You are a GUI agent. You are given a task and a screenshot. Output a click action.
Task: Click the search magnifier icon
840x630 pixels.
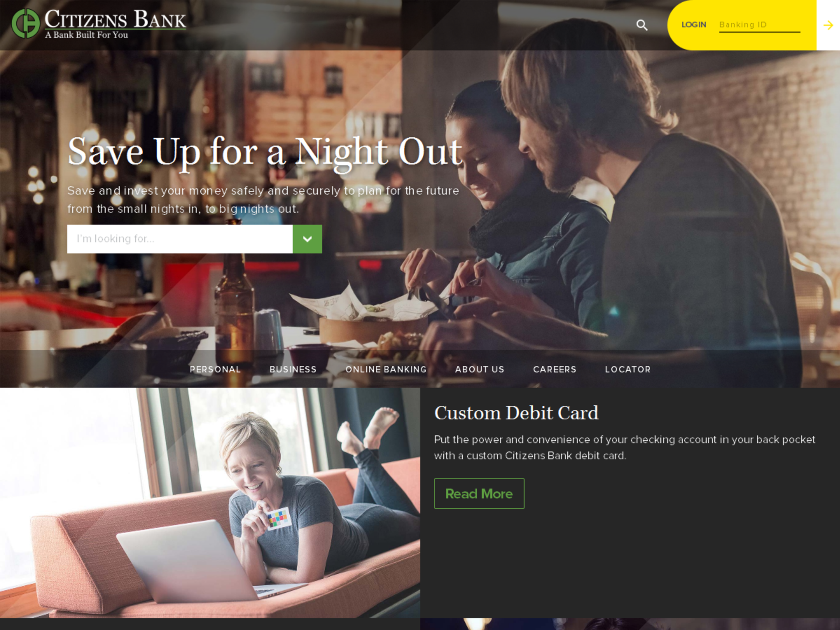click(x=642, y=25)
